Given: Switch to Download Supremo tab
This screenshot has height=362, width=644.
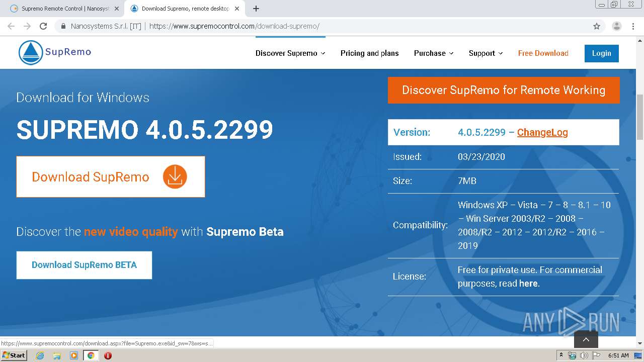Looking at the screenshot, I should click(x=185, y=9).
